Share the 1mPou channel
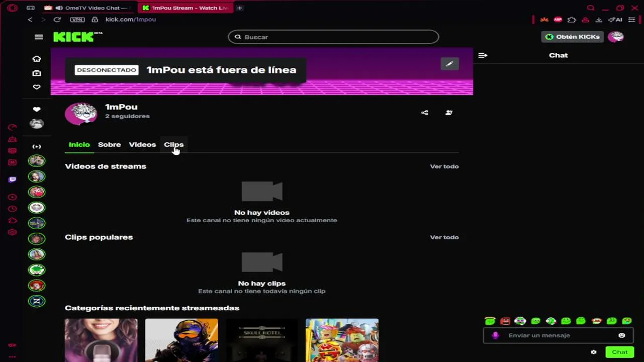This screenshot has height=362, width=644. coord(425,113)
